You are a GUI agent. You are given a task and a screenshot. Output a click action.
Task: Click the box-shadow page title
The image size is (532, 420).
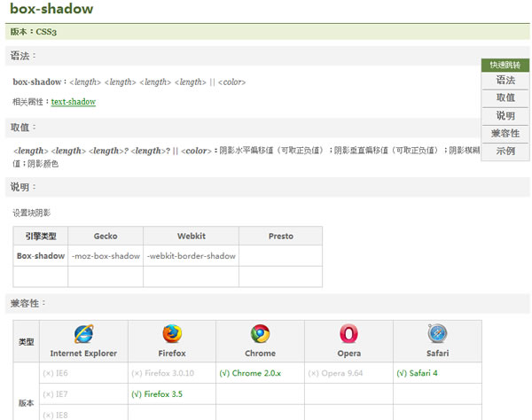pyautogui.click(x=51, y=10)
